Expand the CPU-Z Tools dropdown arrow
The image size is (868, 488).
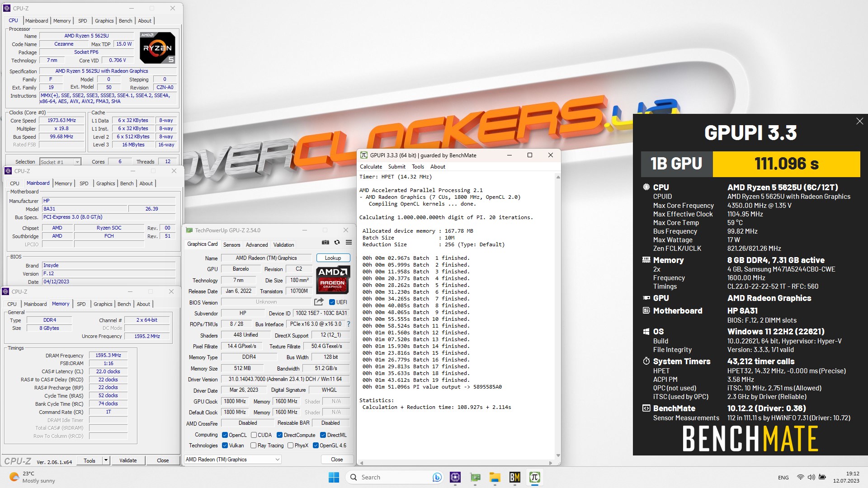tap(106, 460)
